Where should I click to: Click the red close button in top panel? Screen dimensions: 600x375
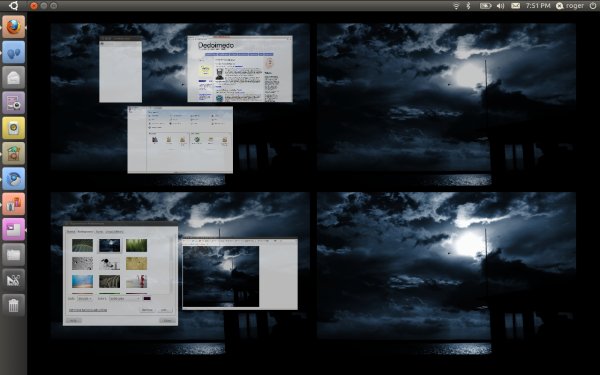click(x=34, y=6)
